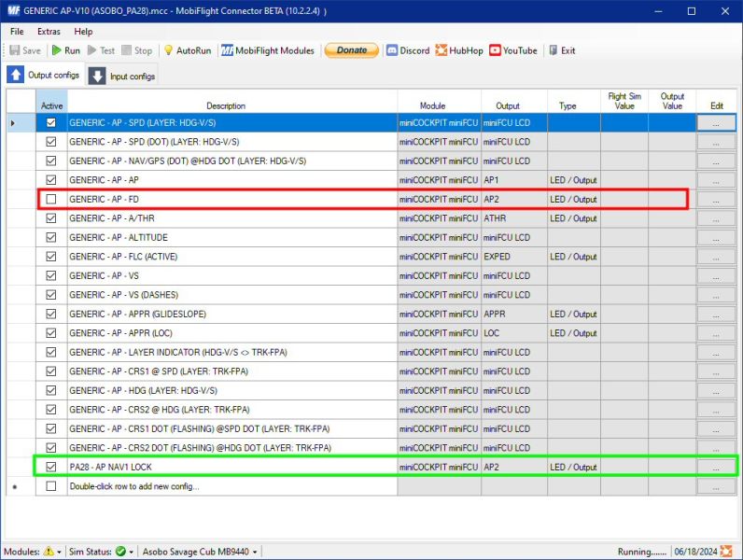Click the HubHop icon in status bar corner

pos(726,552)
